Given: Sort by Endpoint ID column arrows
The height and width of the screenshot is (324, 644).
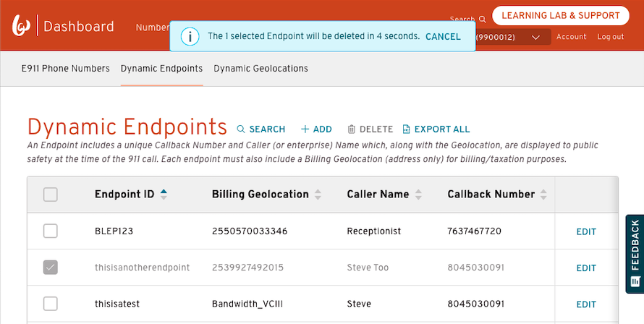Looking at the screenshot, I should 164,195.
